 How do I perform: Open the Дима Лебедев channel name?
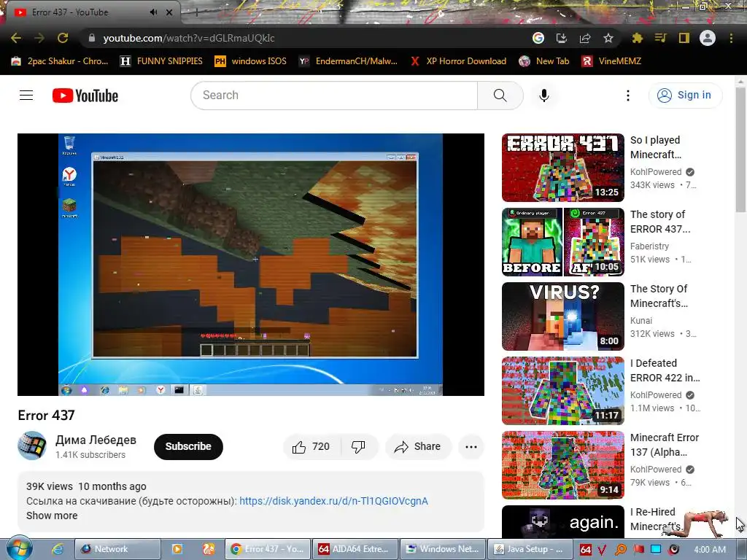point(96,440)
